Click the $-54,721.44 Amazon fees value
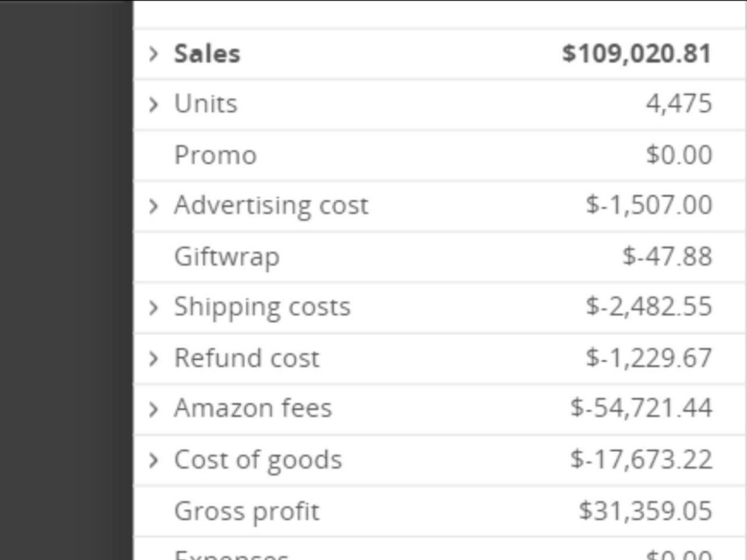Screen dimensions: 747x560 (641, 408)
